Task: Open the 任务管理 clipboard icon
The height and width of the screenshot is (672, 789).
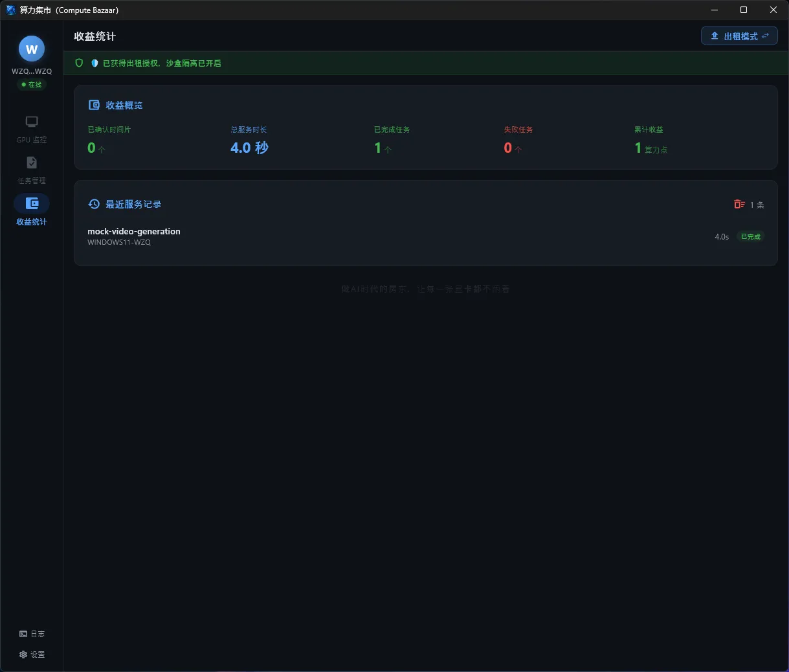Action: pyautogui.click(x=32, y=162)
